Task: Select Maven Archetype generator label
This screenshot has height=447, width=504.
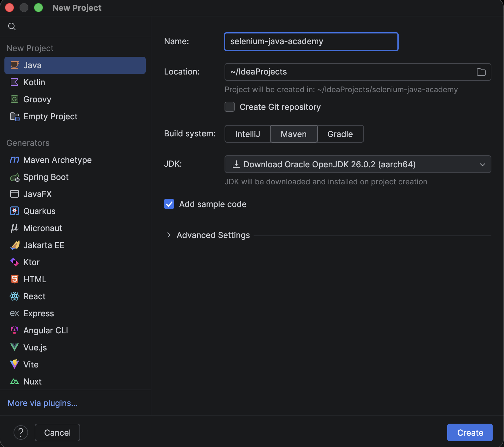Action: 57,160
